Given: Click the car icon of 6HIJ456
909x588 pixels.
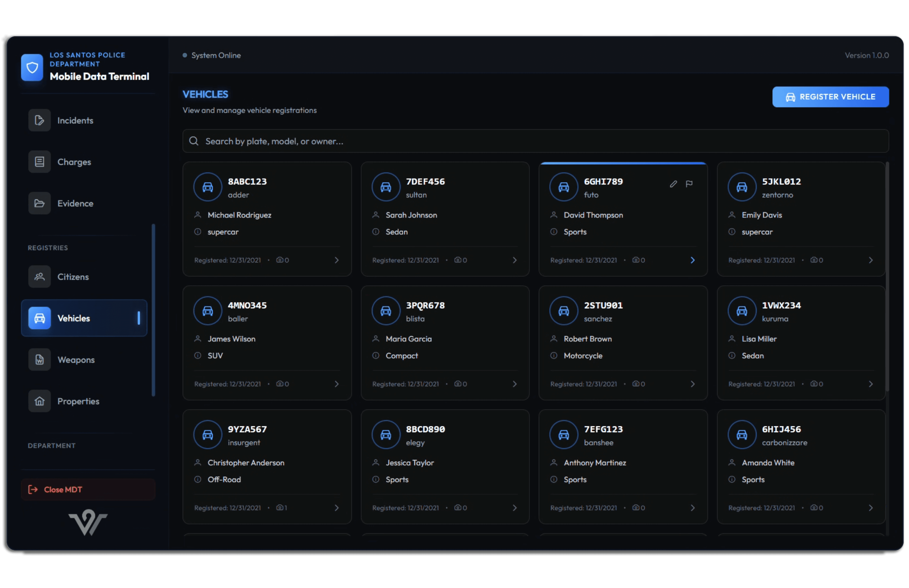Looking at the screenshot, I should [x=742, y=435].
